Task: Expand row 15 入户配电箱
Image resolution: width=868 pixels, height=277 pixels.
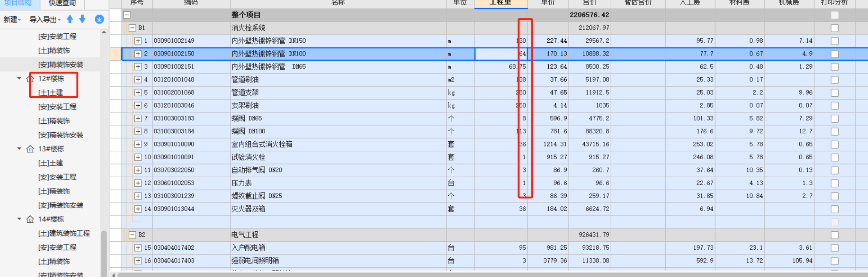Action: (x=138, y=248)
